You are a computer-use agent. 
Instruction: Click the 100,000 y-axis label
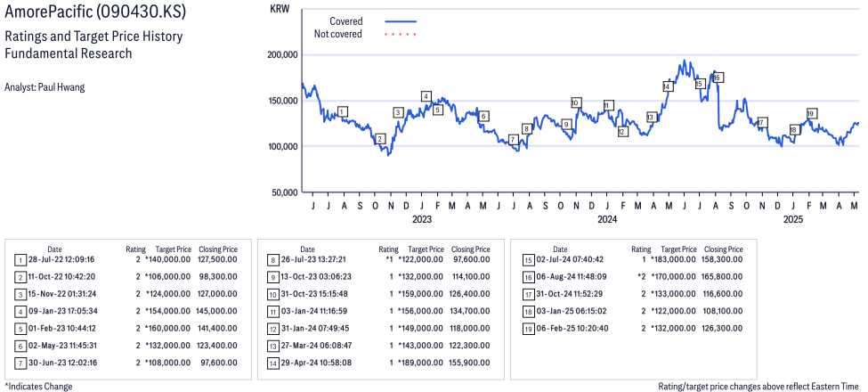point(283,146)
